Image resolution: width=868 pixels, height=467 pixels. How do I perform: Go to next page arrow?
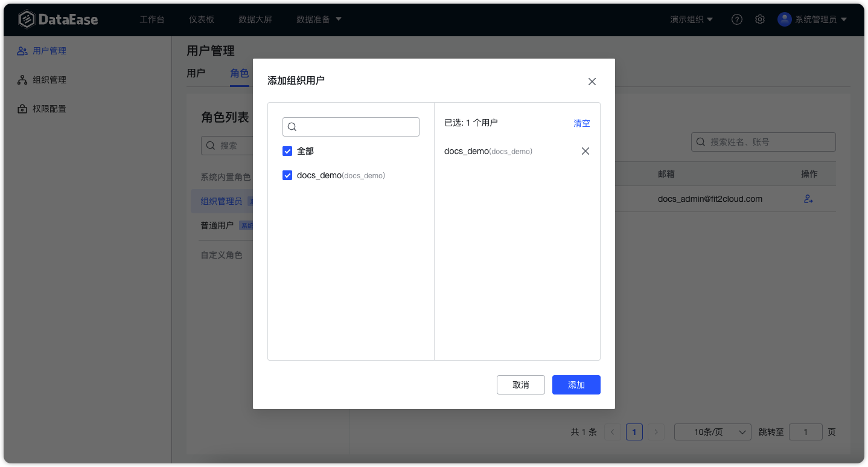(x=656, y=432)
